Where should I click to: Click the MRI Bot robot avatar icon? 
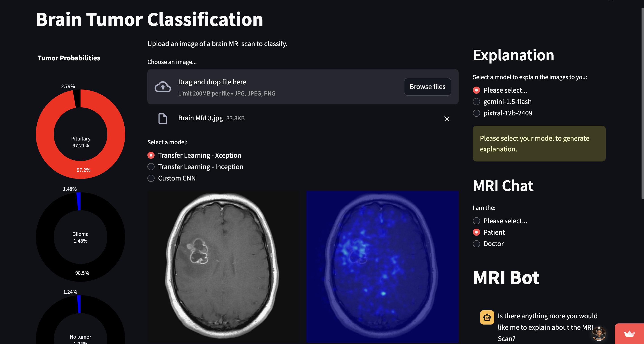click(x=487, y=317)
